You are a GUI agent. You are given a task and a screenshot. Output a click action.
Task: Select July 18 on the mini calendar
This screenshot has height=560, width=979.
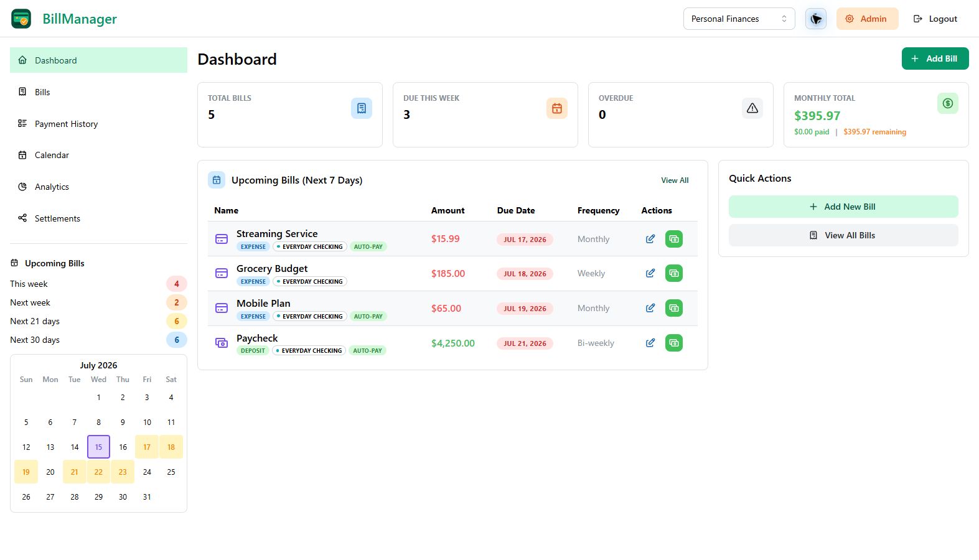coord(171,447)
